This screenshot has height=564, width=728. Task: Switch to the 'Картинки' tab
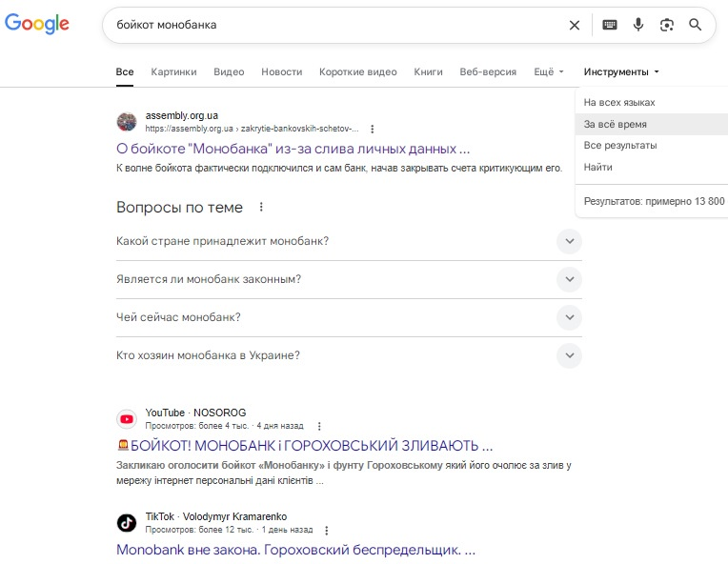coord(173,71)
